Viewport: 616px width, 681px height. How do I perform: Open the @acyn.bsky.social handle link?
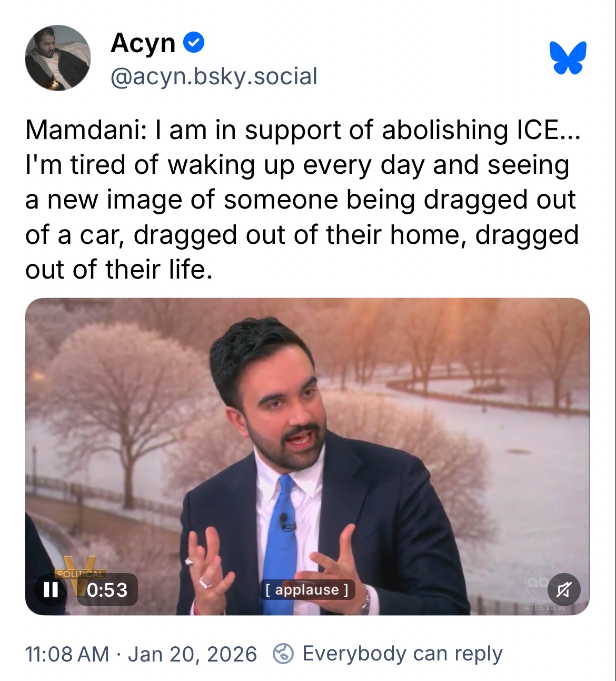(214, 76)
